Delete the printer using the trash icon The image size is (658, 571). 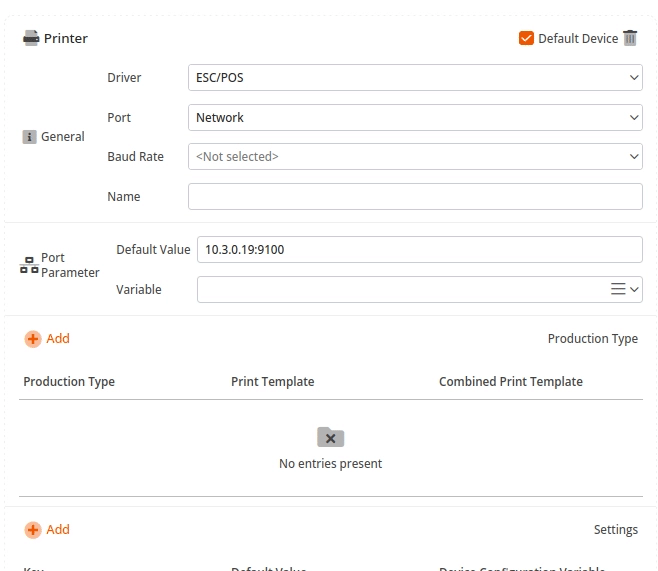[630, 38]
